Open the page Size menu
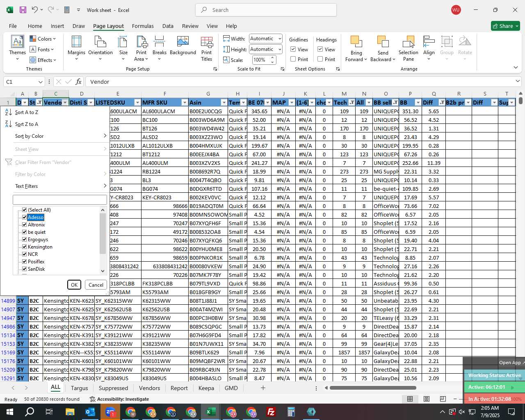 [123, 48]
